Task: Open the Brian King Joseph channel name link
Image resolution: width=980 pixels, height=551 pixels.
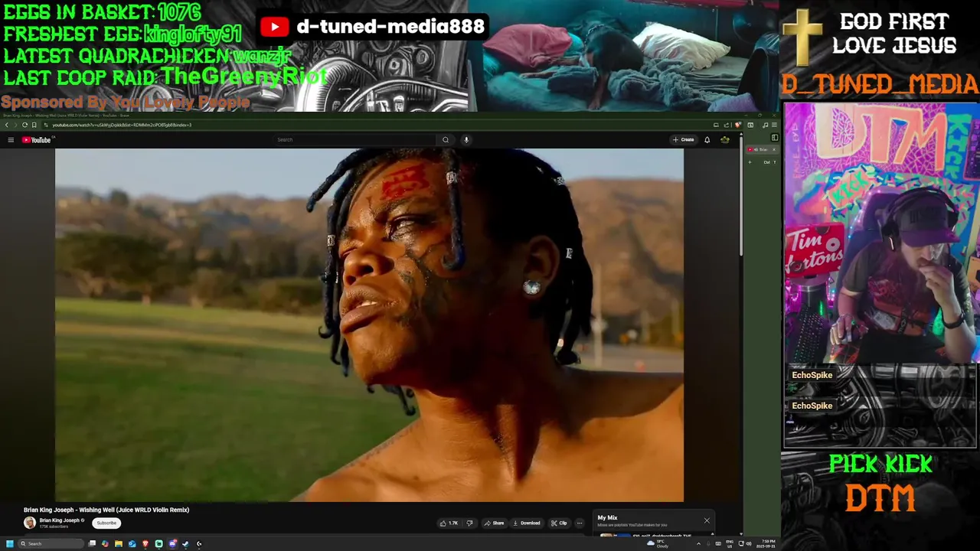Action: pyautogui.click(x=60, y=520)
